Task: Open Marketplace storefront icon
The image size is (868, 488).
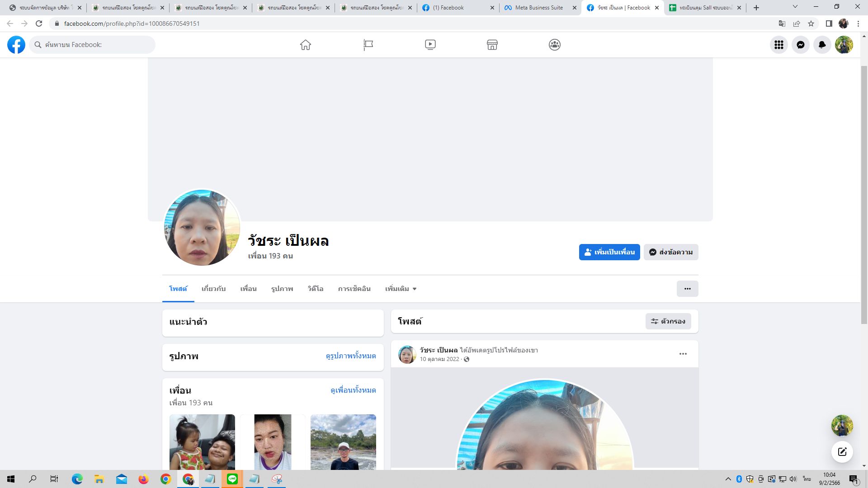Action: pyautogui.click(x=492, y=45)
